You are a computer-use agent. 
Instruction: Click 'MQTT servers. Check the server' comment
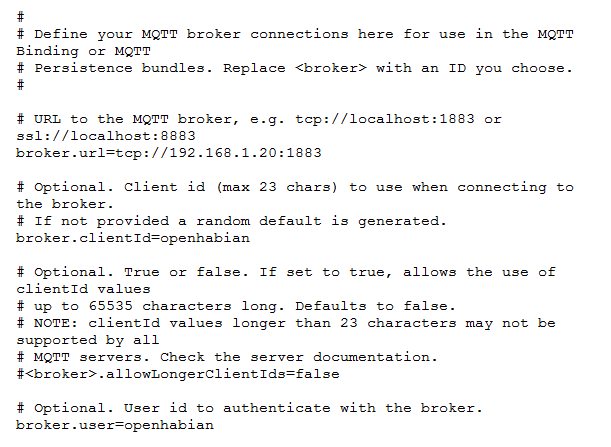(x=227, y=357)
